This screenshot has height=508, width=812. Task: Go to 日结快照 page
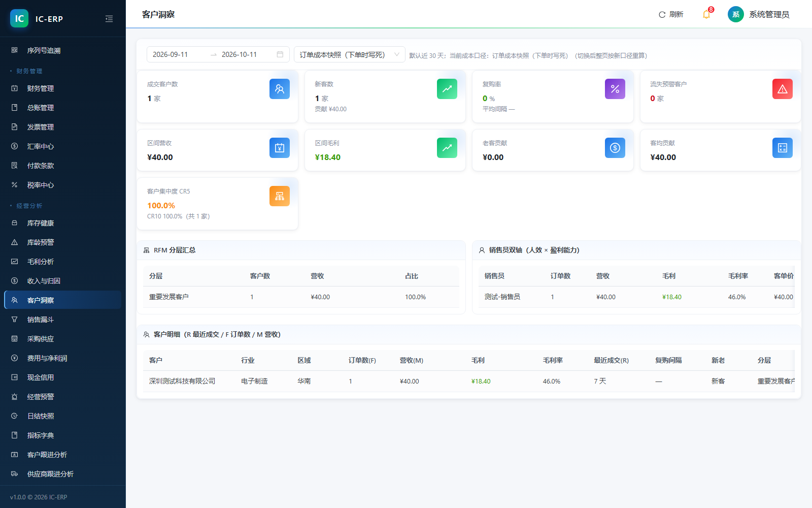(63, 416)
